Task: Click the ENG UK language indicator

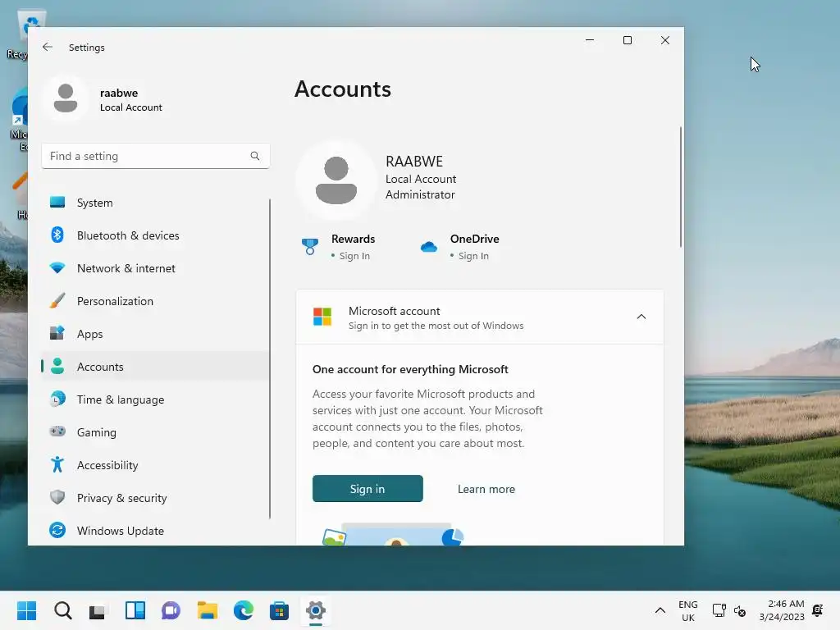Action: tap(688, 610)
